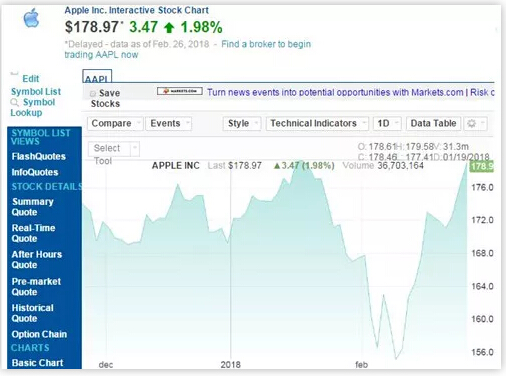Open chart settings gear icon
Viewport: 506px width, 376px height.
475,124
